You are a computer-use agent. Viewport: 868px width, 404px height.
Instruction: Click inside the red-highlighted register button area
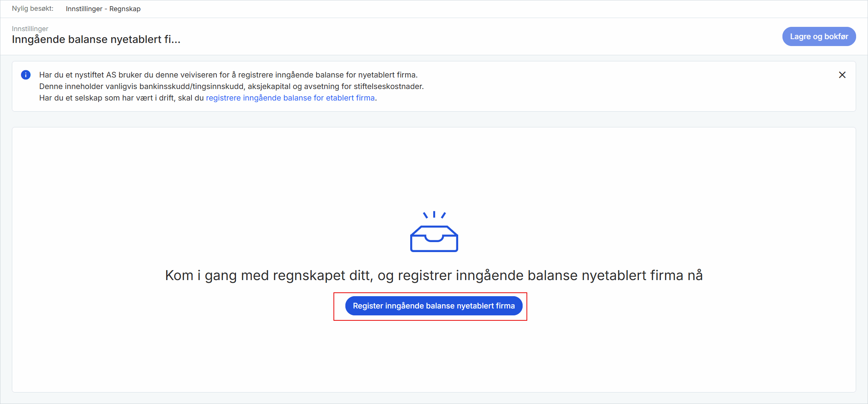click(434, 306)
